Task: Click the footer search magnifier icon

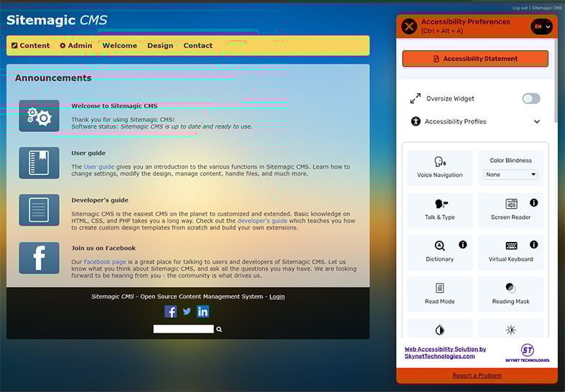Action: click(219, 330)
